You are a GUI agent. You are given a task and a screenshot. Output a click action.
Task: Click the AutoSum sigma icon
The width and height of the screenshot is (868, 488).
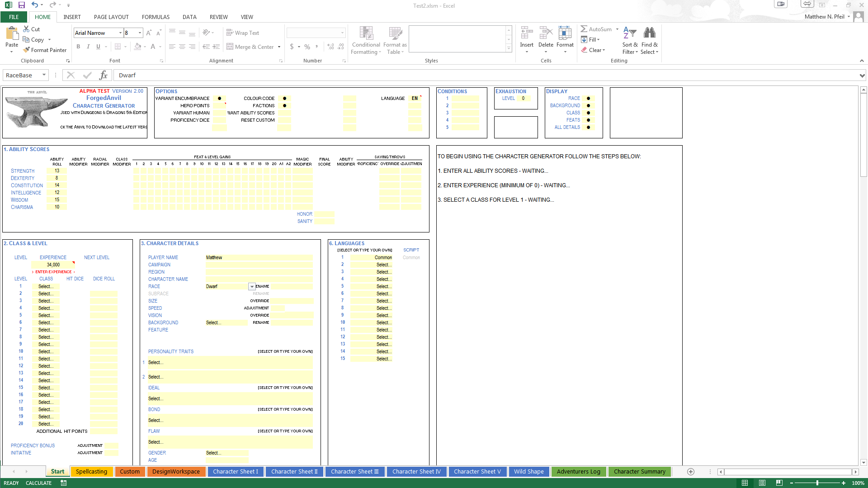584,29
